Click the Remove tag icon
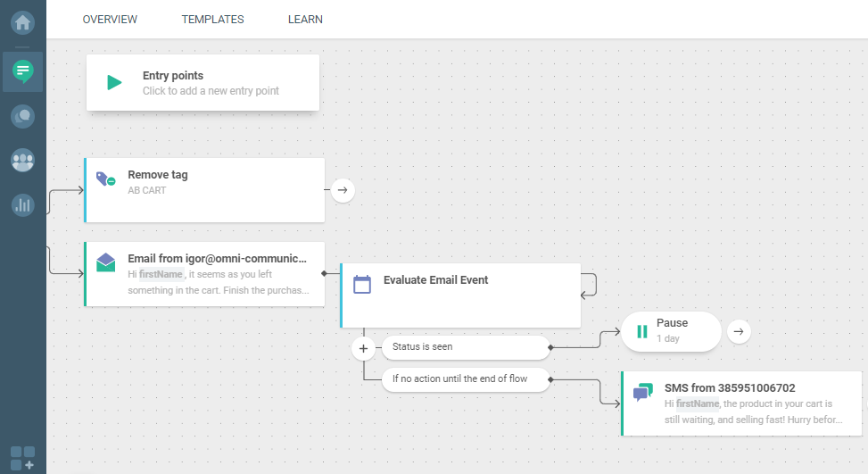 click(105, 179)
